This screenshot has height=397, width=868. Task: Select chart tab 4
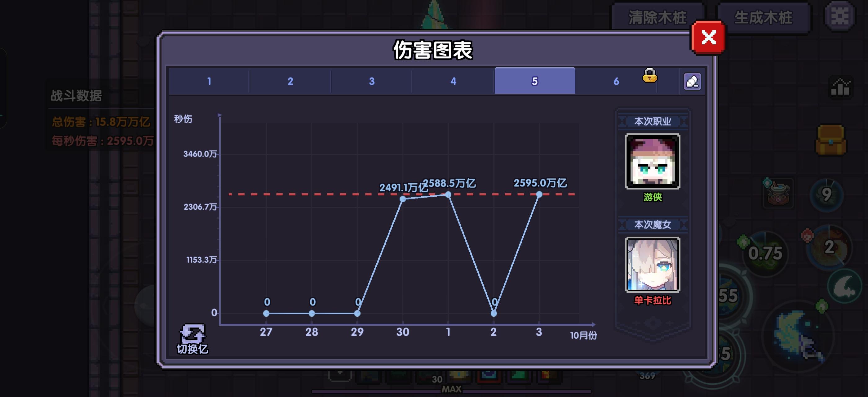click(x=453, y=81)
